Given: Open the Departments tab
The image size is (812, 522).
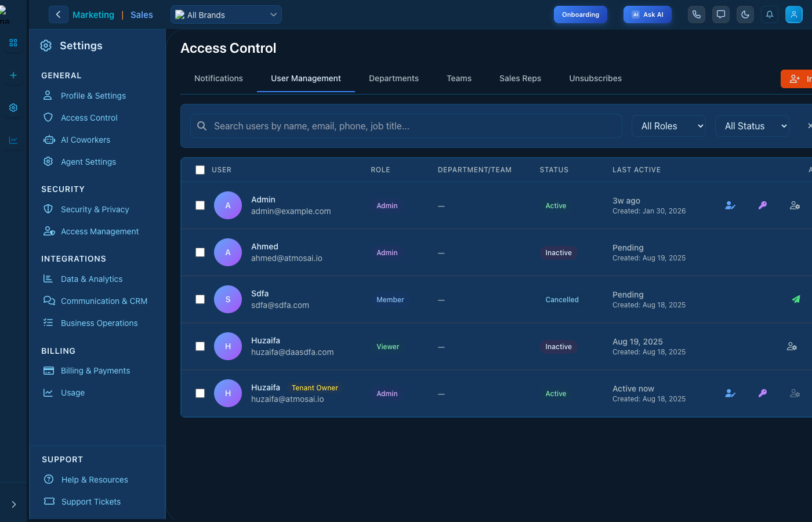Looking at the screenshot, I should pyautogui.click(x=394, y=78).
